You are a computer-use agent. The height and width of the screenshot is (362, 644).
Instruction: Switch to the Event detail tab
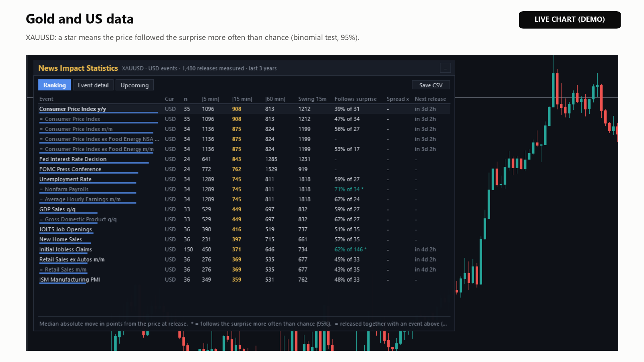[93, 85]
